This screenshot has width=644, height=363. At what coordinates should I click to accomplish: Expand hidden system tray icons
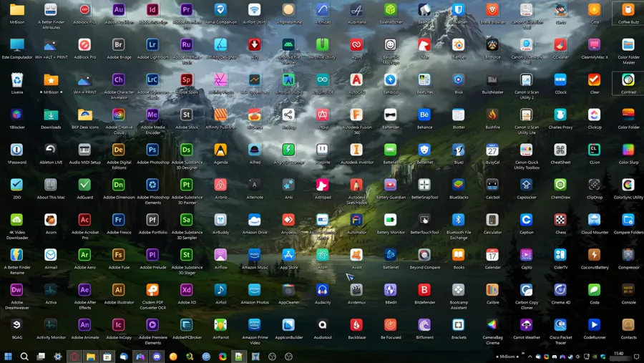(530, 357)
